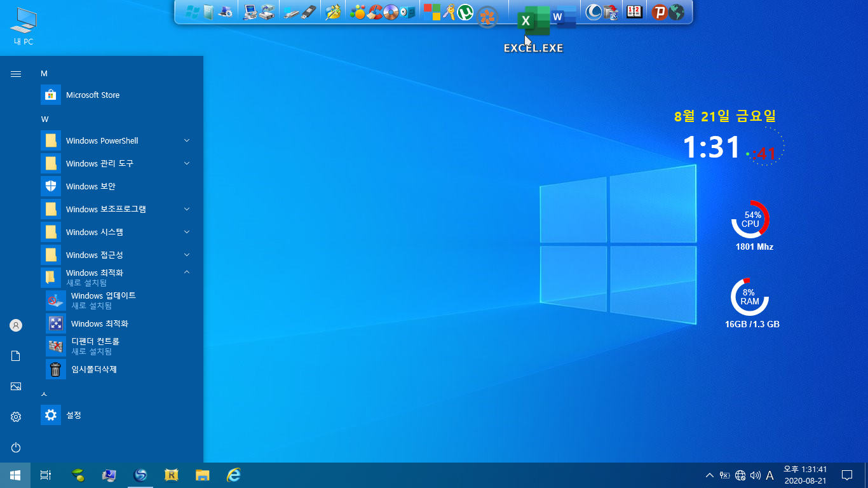
Task: Open 설정 from the Start app list
Action: tap(117, 415)
